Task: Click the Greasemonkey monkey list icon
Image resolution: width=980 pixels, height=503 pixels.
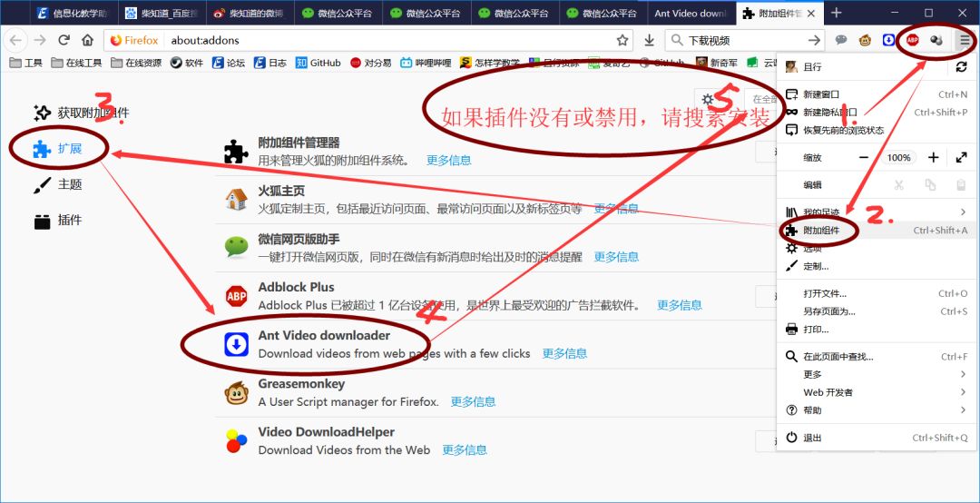Action: point(236,393)
